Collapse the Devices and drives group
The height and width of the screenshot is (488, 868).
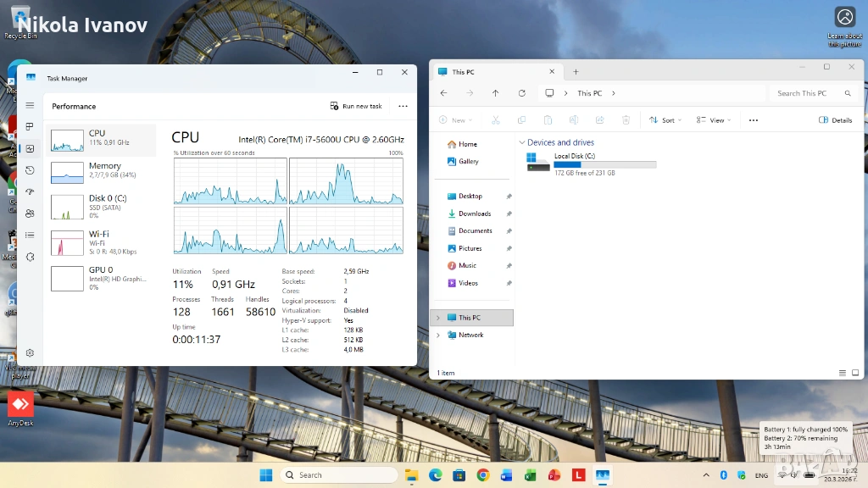[x=521, y=142]
